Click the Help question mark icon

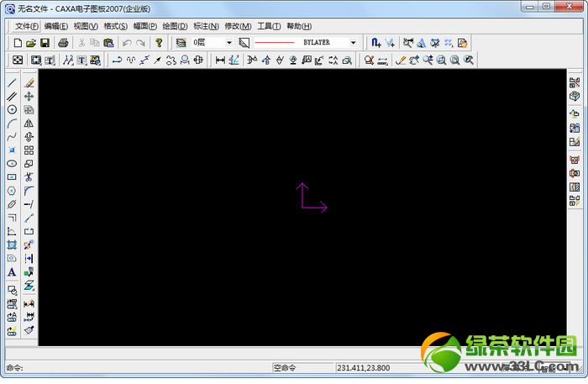click(x=159, y=43)
